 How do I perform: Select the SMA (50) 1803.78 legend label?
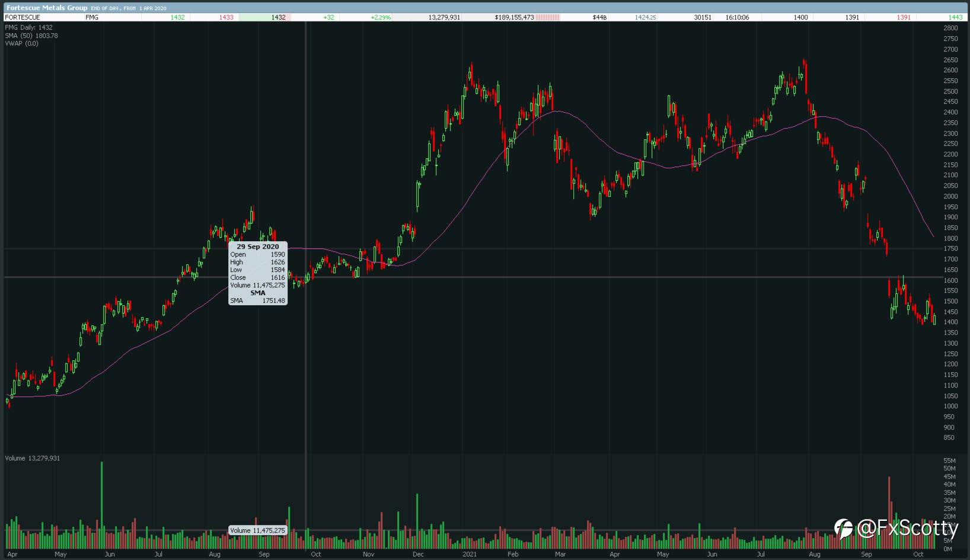coord(31,36)
